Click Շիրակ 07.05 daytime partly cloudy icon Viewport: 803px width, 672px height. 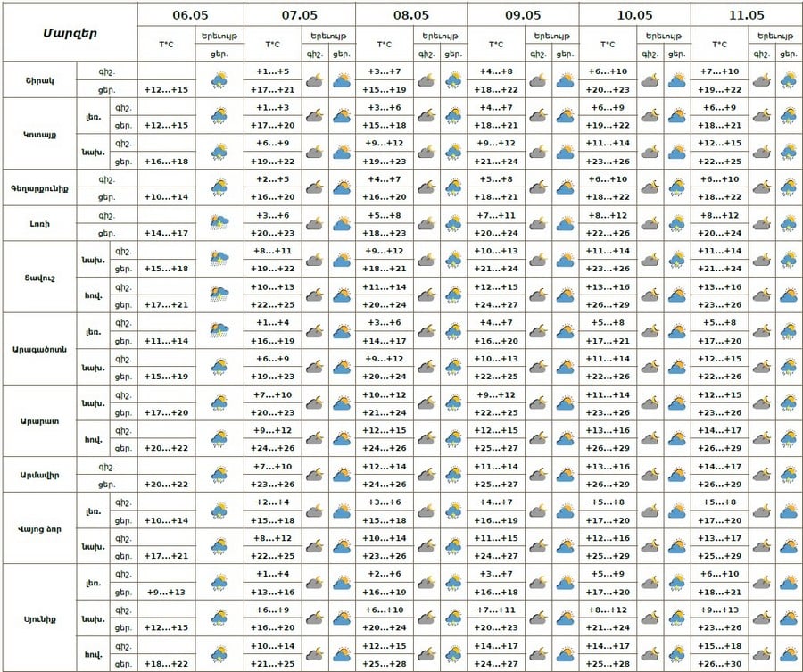click(x=342, y=80)
